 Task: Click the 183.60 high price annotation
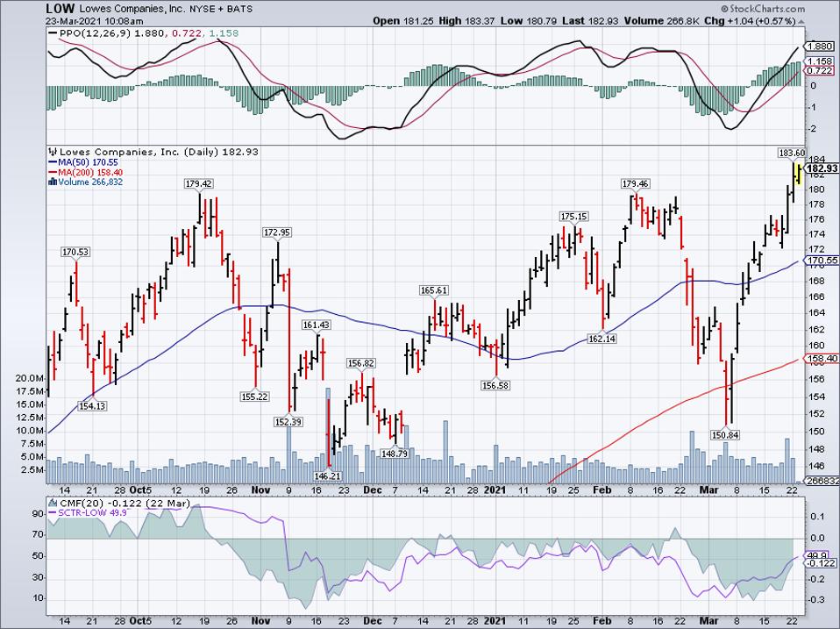[792, 154]
